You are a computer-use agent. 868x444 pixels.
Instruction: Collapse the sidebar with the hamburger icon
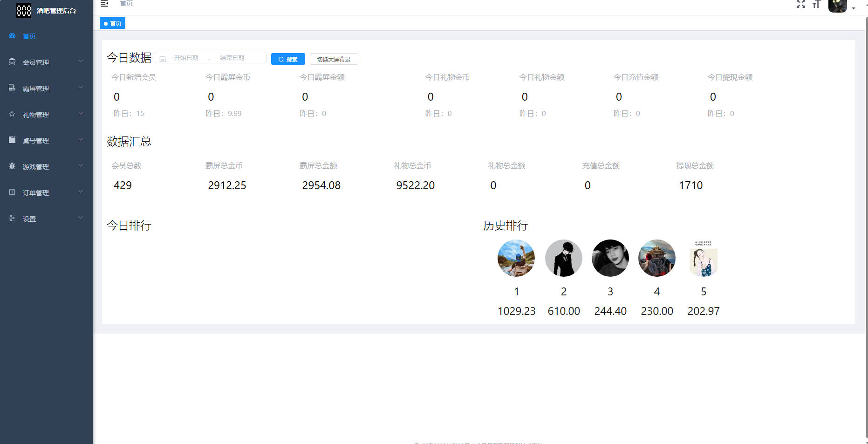[x=104, y=4]
